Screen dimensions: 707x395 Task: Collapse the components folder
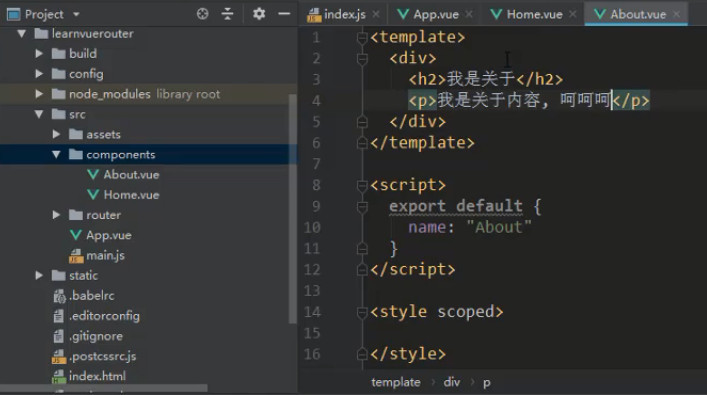coord(56,154)
